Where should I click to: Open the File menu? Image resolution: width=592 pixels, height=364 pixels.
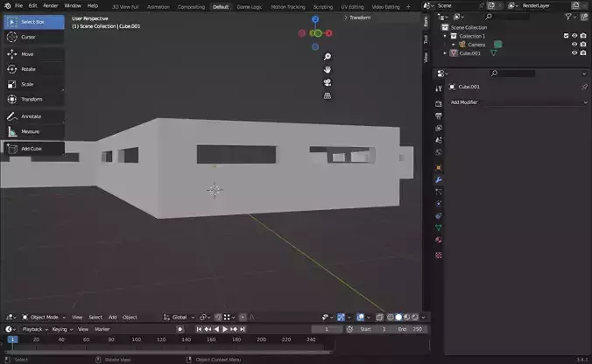[18, 5]
